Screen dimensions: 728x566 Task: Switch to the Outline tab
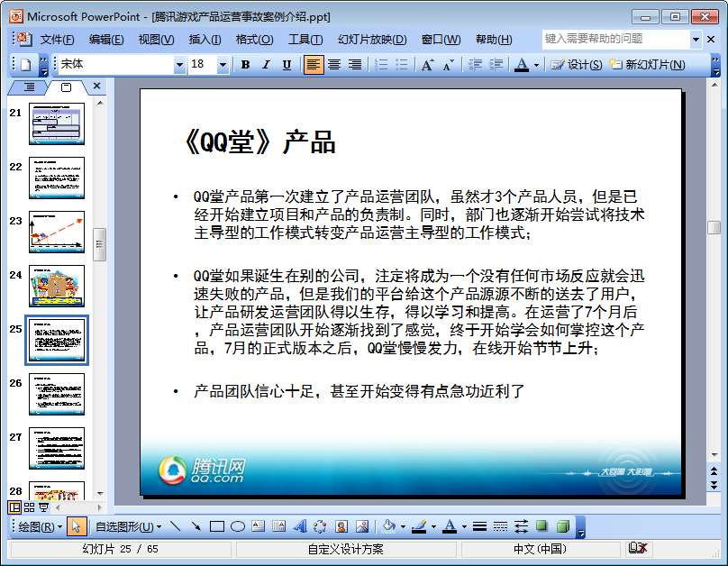click(x=29, y=87)
